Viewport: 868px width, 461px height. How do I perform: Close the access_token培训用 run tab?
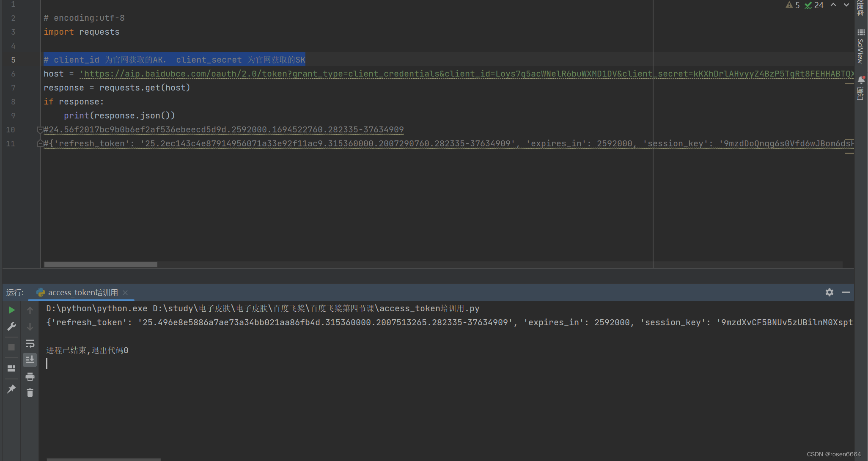[125, 293]
